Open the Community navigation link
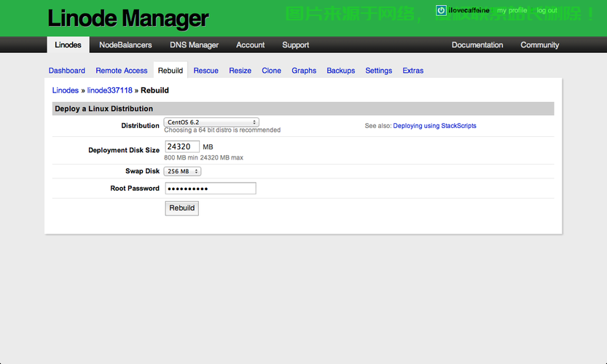Viewport: 607px width, 364px height. pos(540,45)
